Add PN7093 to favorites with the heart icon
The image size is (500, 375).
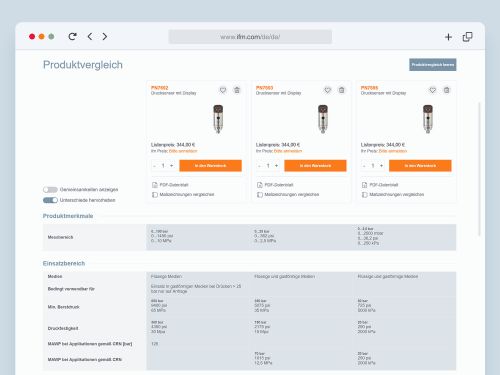pos(328,90)
